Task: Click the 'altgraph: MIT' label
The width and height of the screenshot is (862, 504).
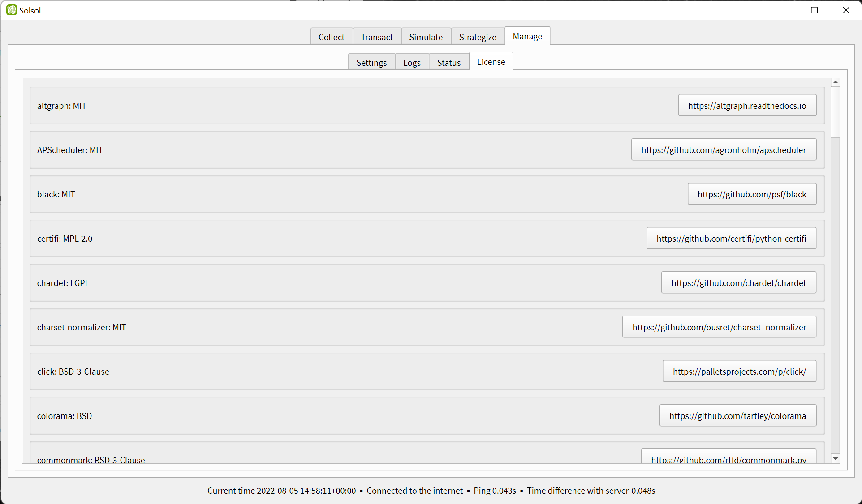Action: click(x=62, y=106)
